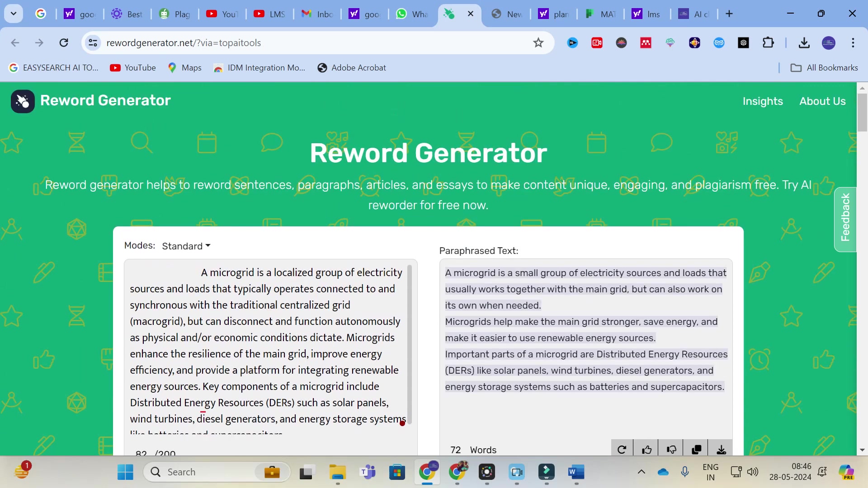Open Maps bookmark in bookmarks bar
The height and width of the screenshot is (488, 868).
[x=184, y=68]
